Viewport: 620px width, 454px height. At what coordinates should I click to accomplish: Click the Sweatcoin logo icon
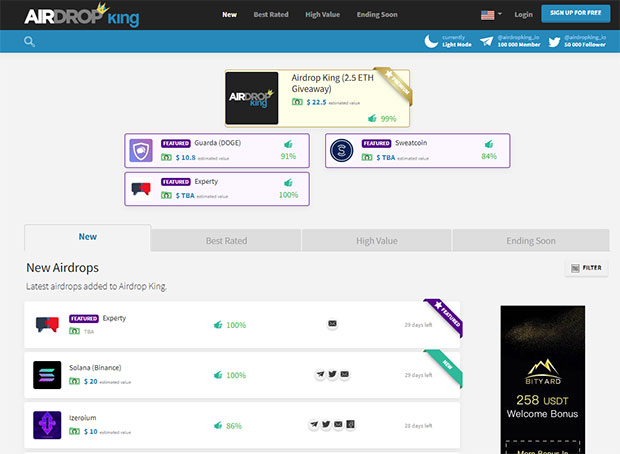(x=342, y=151)
